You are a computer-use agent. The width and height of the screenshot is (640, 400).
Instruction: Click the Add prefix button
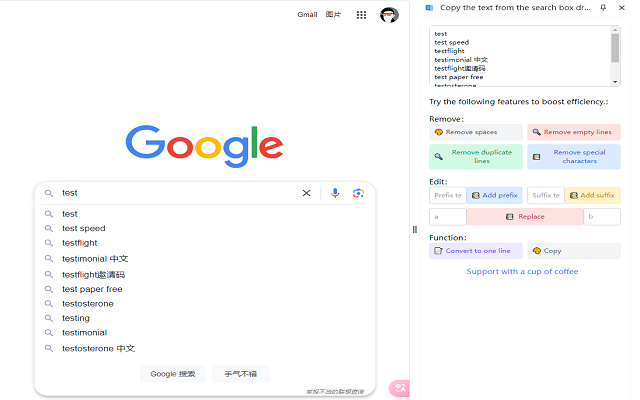pos(495,196)
